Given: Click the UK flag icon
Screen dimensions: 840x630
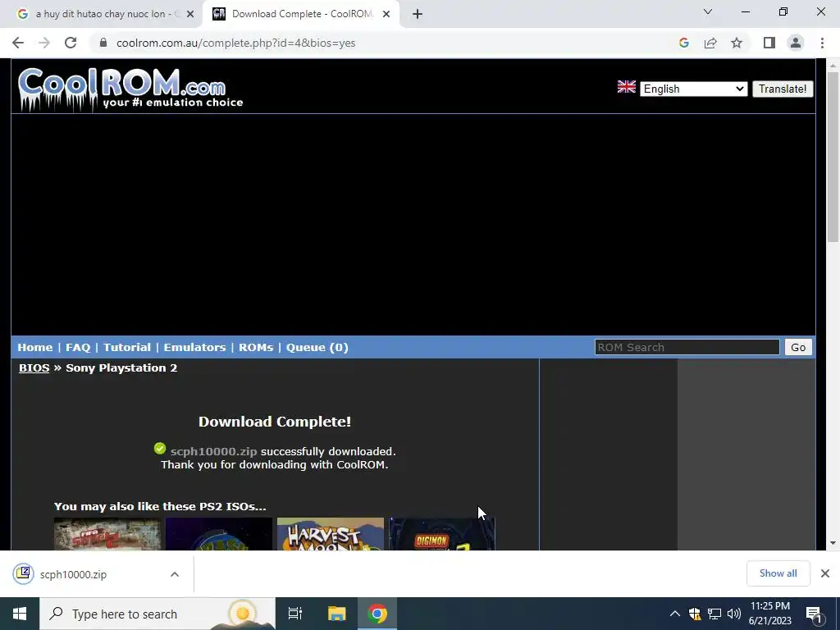Looking at the screenshot, I should [x=626, y=87].
